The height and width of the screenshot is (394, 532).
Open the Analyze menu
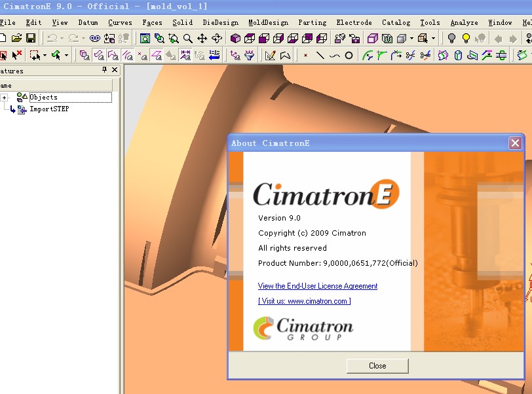coord(464,23)
